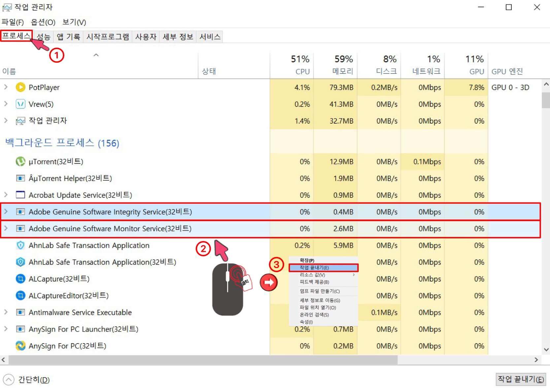The width and height of the screenshot is (550, 392).
Task: Sort by the 상태 column header
Action: 234,65
